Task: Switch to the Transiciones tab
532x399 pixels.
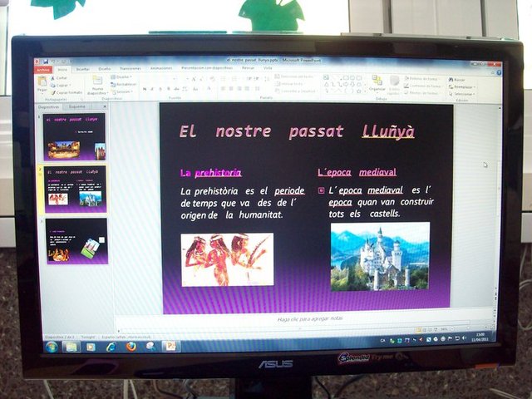Action: tap(130, 68)
